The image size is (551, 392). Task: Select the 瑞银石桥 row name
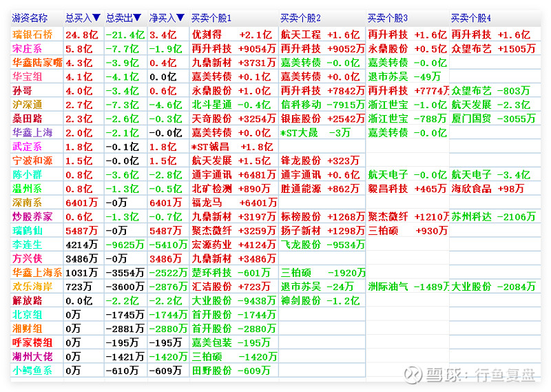(x=32, y=34)
